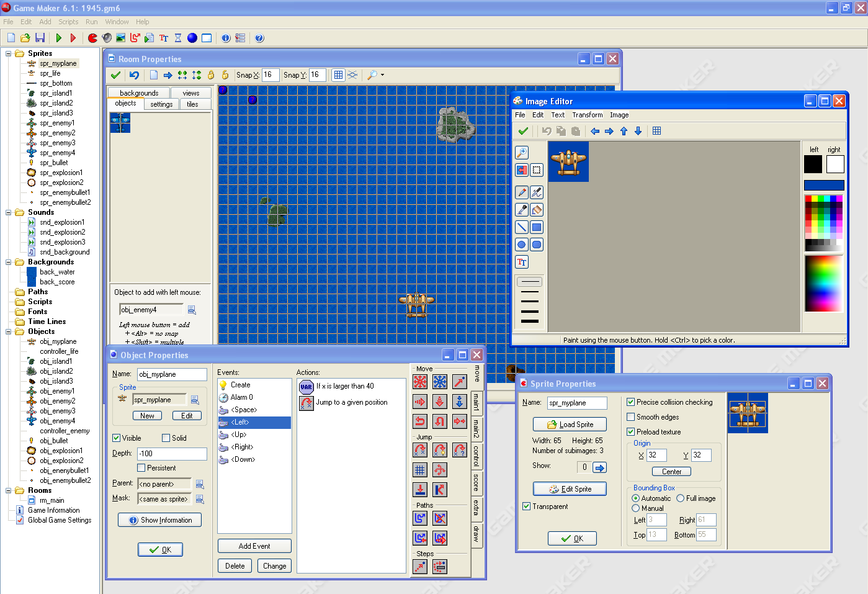868x594 pixels.
Task: Collapse the Sprites folder in resource tree
Action: (x=9, y=53)
